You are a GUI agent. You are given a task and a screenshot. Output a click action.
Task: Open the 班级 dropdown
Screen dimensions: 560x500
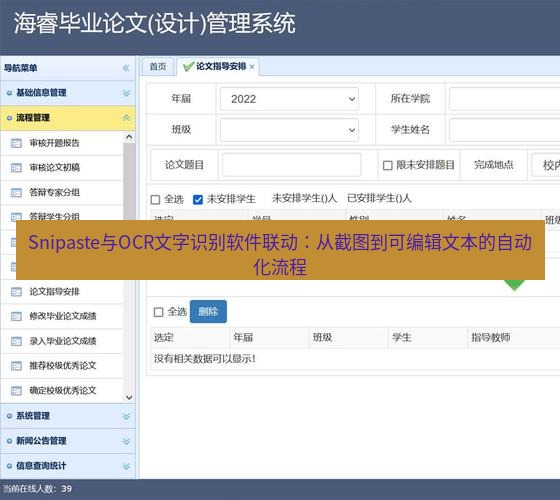pos(289,130)
